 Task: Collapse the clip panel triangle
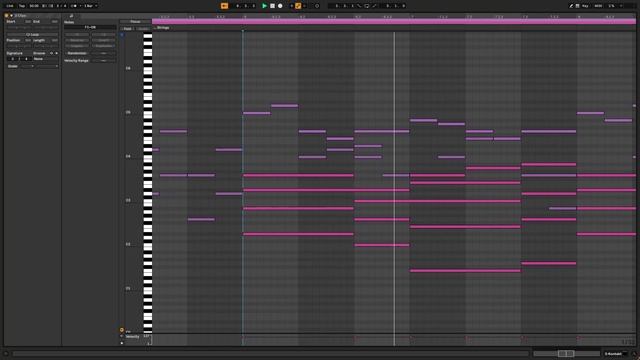point(11,16)
